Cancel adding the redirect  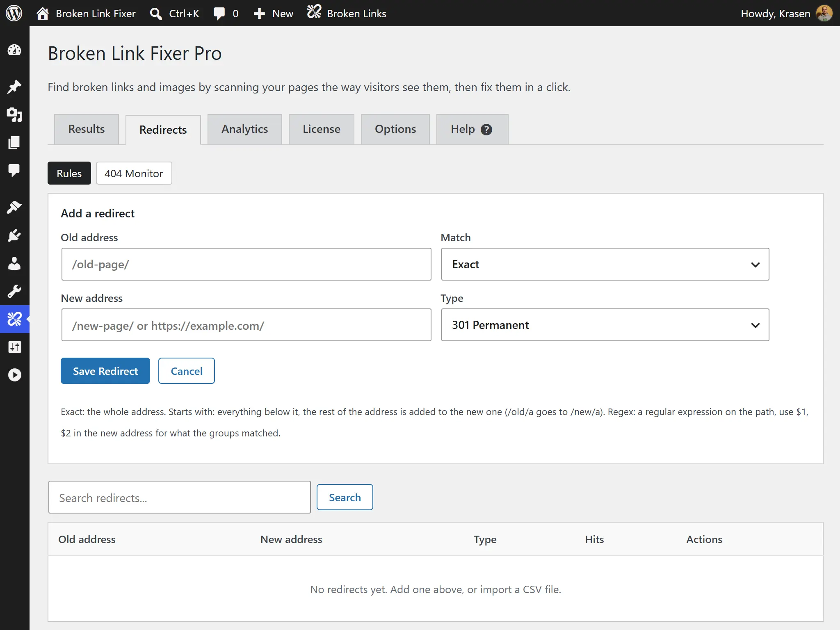point(187,371)
